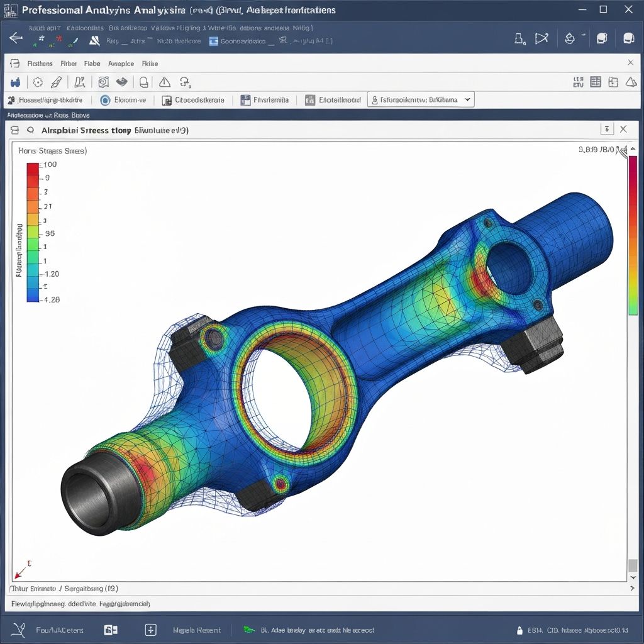The width and height of the screenshot is (644, 644).
Task: Select the pencil edit tool icon
Action: pos(57,82)
